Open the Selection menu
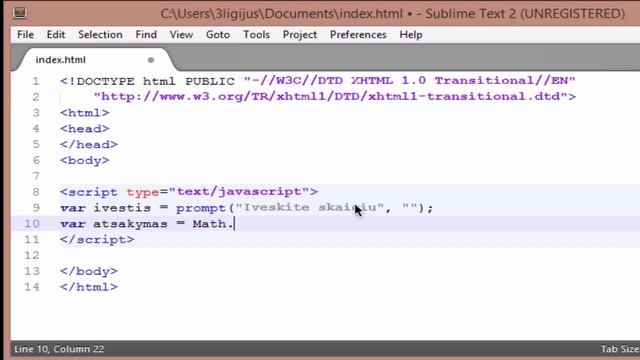The image size is (640, 360). coord(100,35)
